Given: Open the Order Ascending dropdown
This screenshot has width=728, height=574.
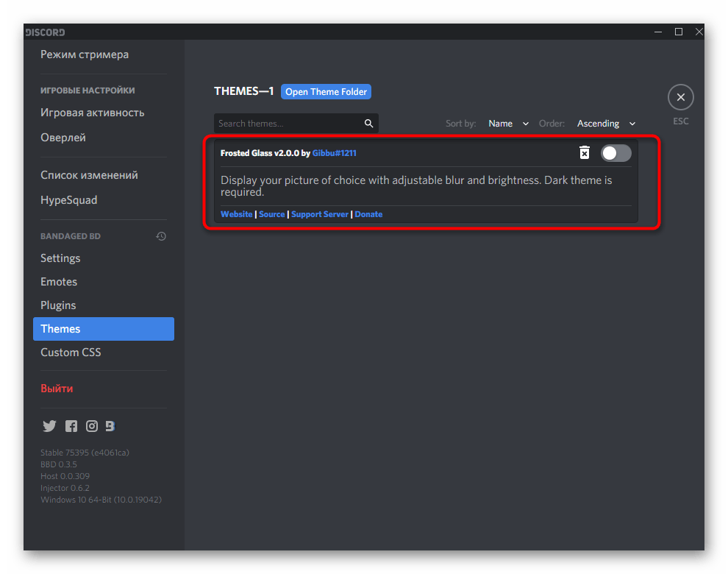Looking at the screenshot, I should pyautogui.click(x=606, y=124).
